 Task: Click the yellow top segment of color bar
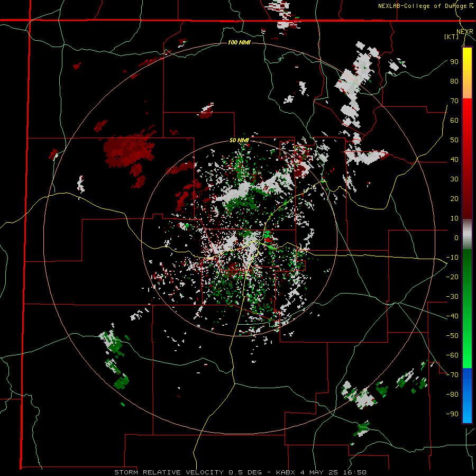pos(467,72)
